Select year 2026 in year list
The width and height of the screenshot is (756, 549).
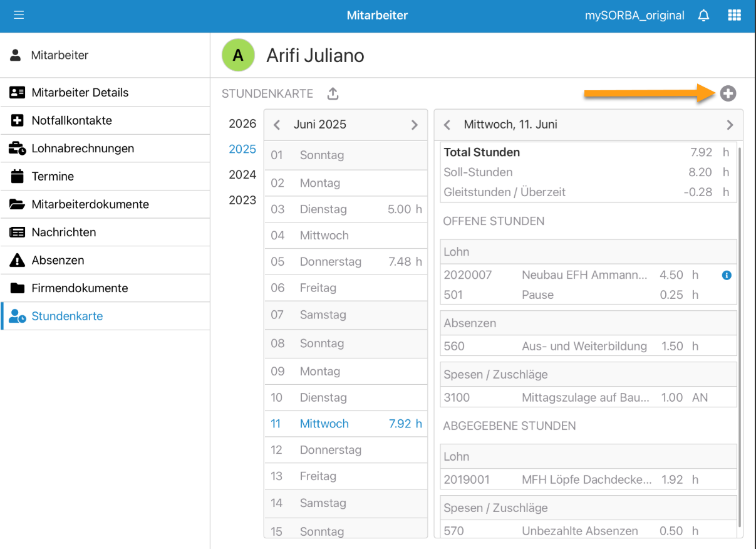pos(242,124)
